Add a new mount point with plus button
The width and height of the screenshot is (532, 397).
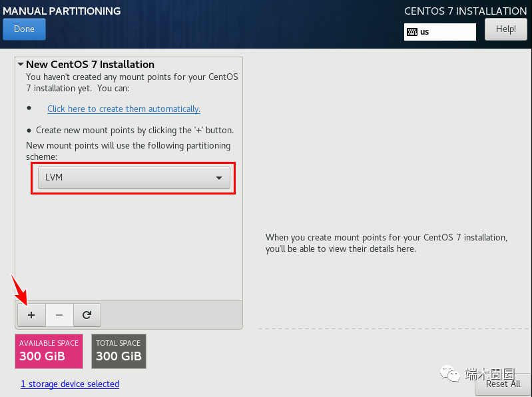coord(31,315)
